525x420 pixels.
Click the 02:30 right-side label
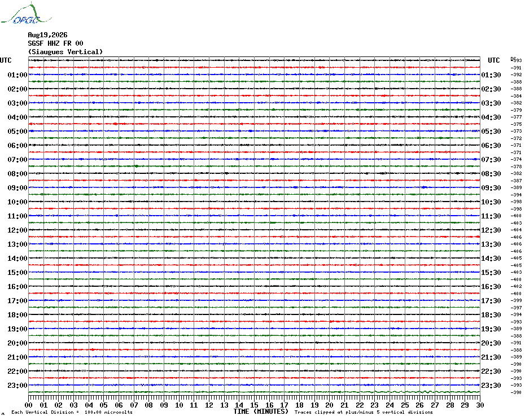491,89
